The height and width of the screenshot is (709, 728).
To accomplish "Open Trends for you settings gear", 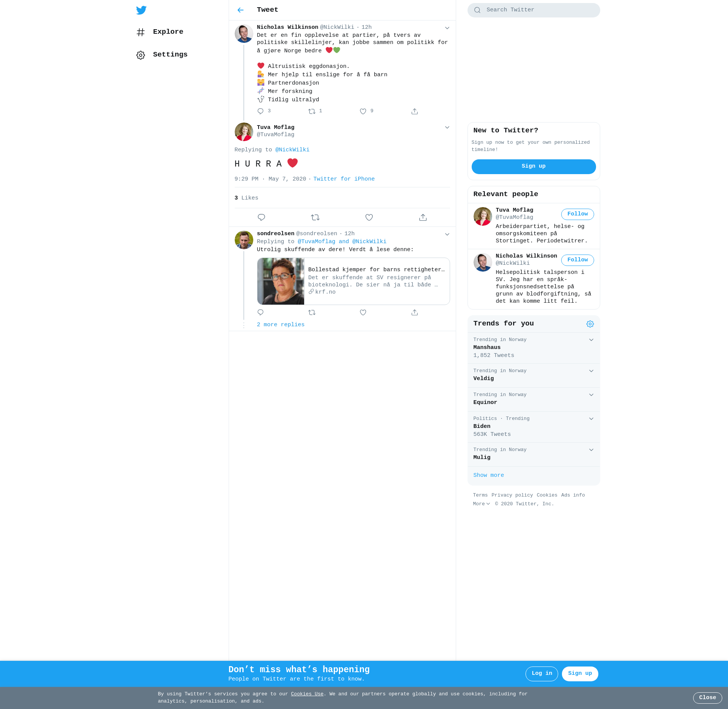I will (x=590, y=324).
